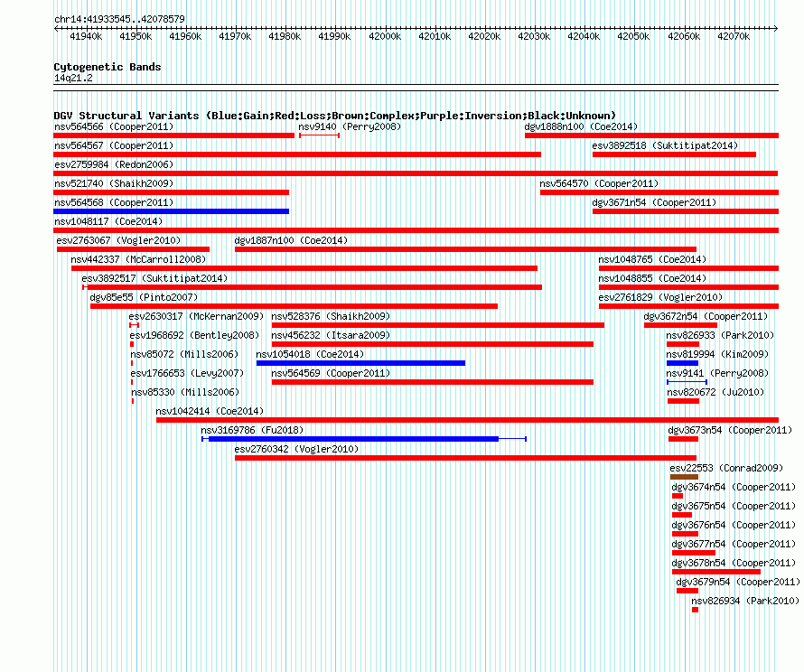Open nsv820672 (Ju2010) label

pos(715,392)
